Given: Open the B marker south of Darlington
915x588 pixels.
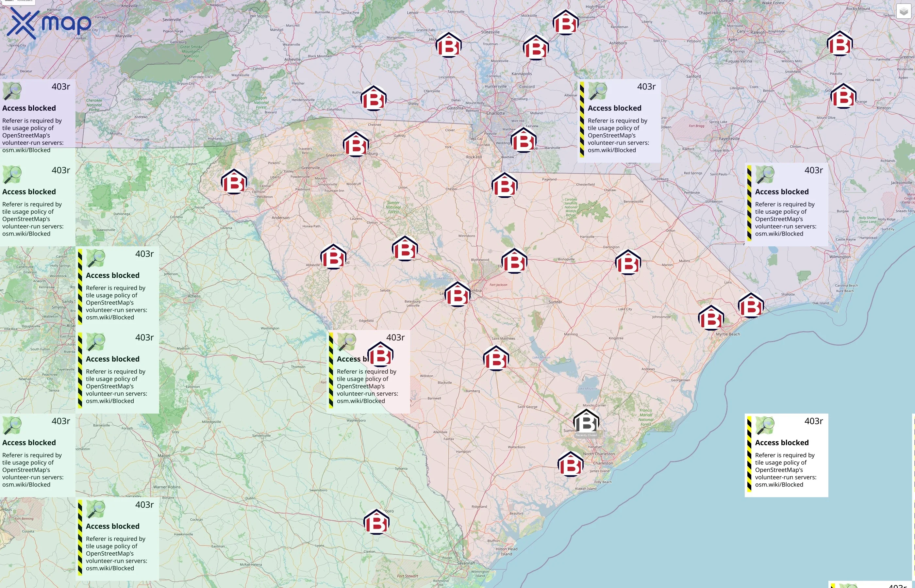Looking at the screenshot, I should (628, 262).
